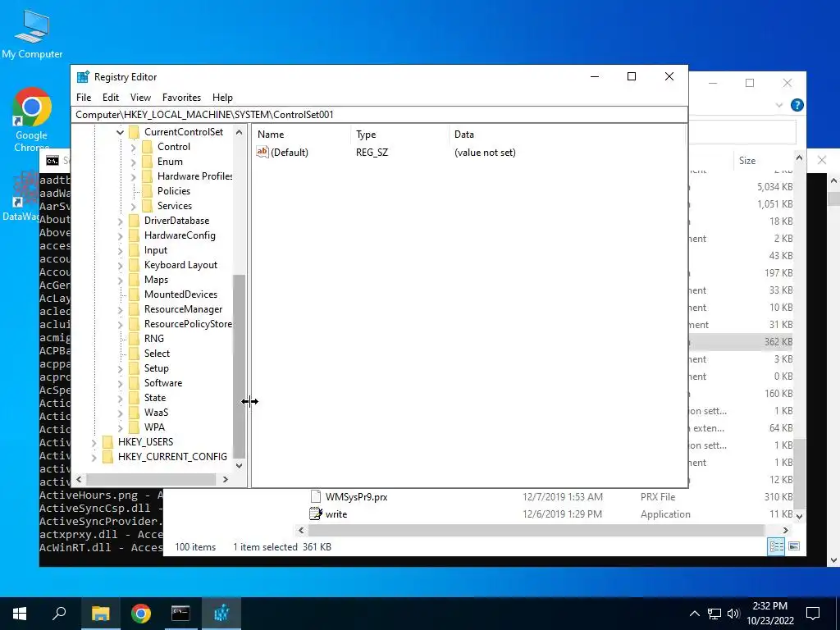Select the ResourcePolicyStore key
840x630 pixels.
188,323
